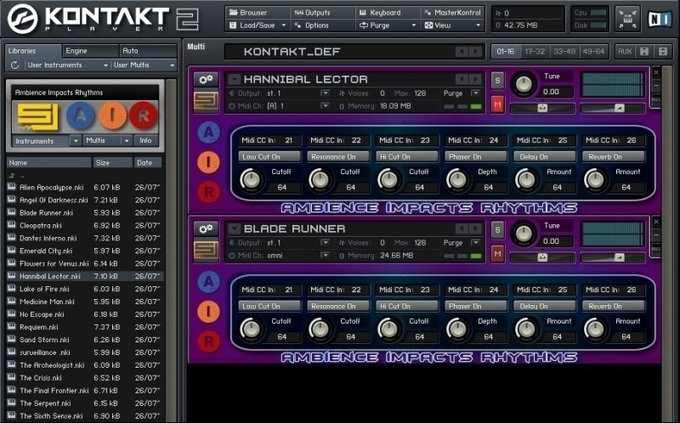The width and height of the screenshot is (680, 423).
Task: Switch to the Engine tab
Action: tap(76, 50)
